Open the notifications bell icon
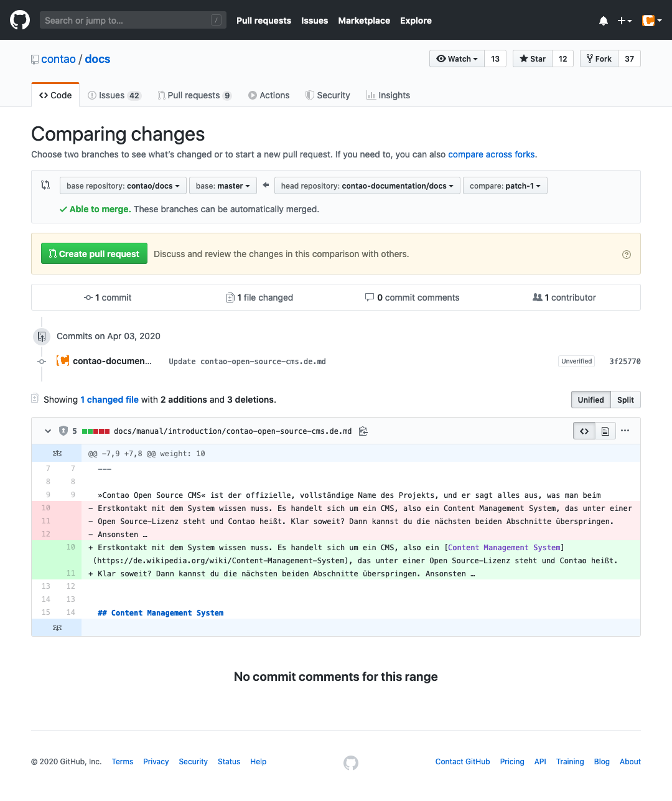 pos(603,21)
